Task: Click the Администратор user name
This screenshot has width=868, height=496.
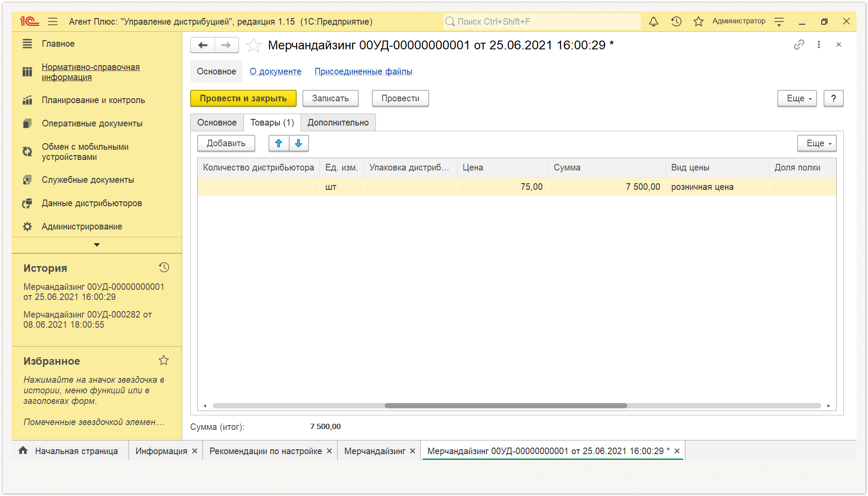Action: [739, 21]
